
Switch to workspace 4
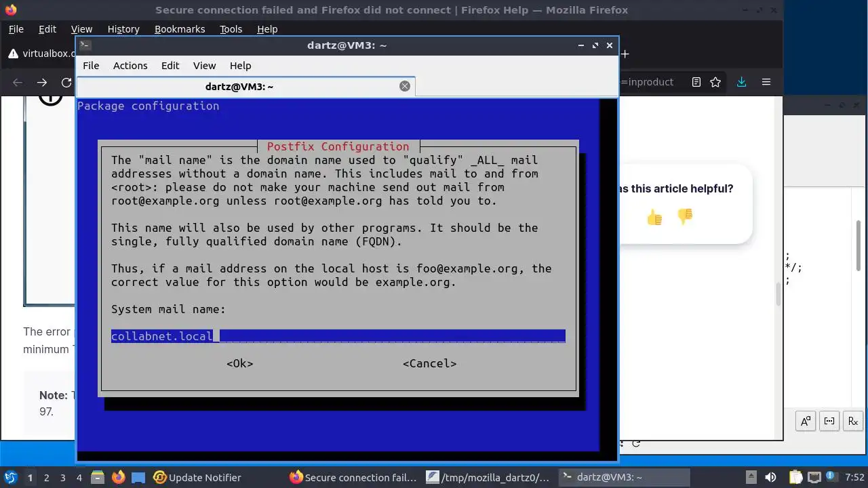[79, 477]
